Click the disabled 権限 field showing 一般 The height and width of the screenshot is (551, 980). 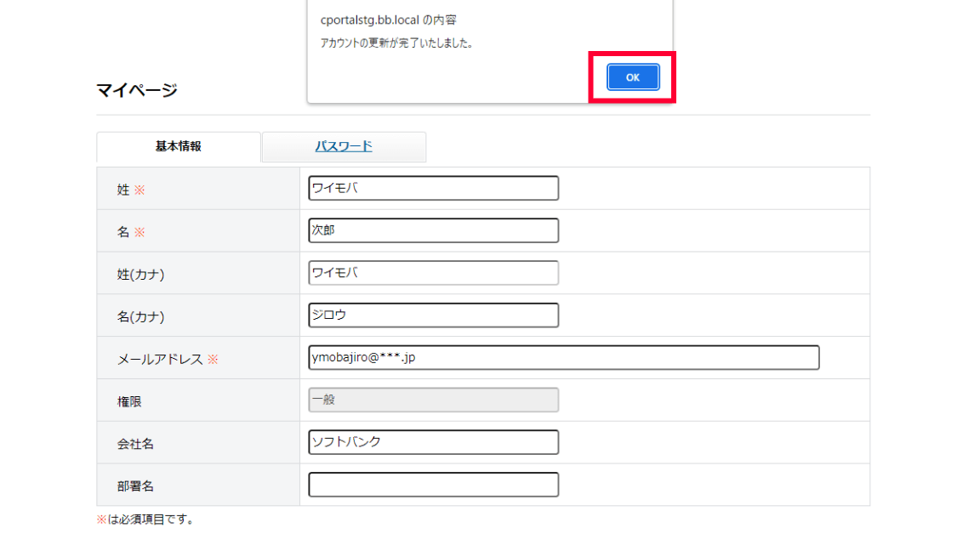click(x=433, y=400)
